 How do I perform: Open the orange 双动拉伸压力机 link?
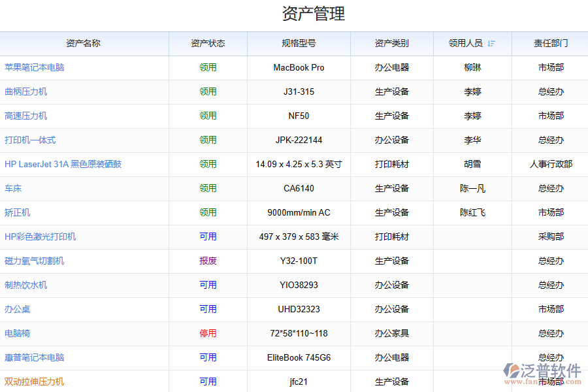[x=35, y=382]
